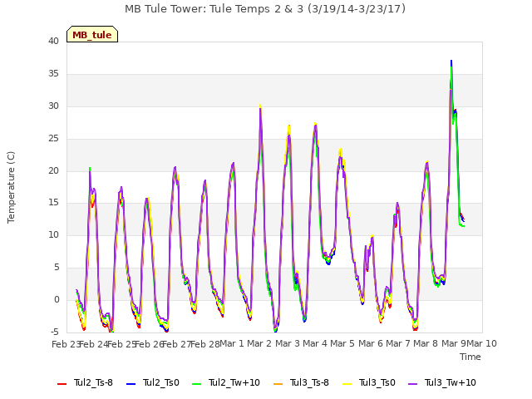
Task: Click the blue Tul2_Ts0 legend swatch
Action: (131, 384)
